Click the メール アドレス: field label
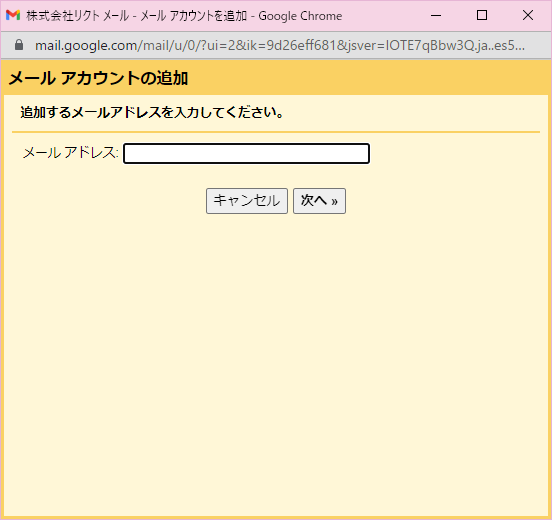The image size is (552, 520). (70, 153)
